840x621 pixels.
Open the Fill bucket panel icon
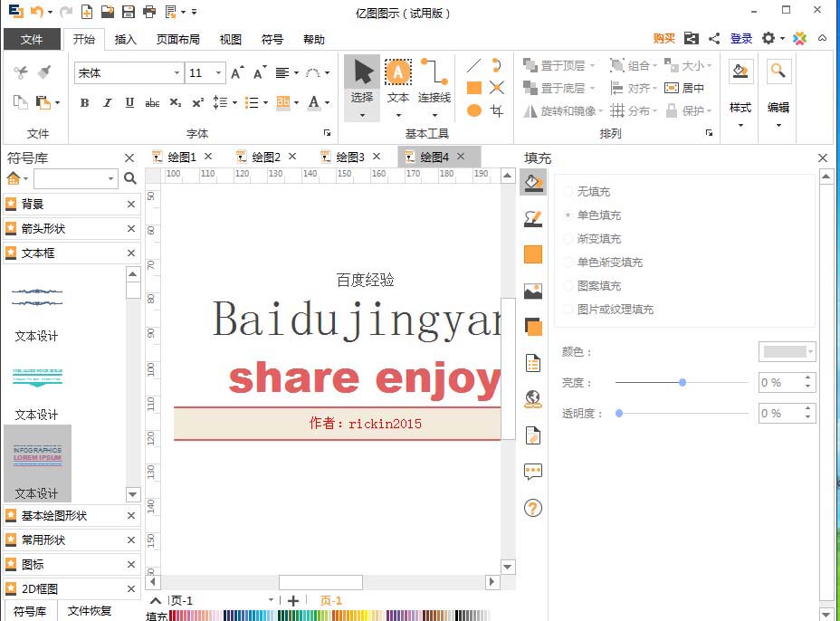(533, 183)
